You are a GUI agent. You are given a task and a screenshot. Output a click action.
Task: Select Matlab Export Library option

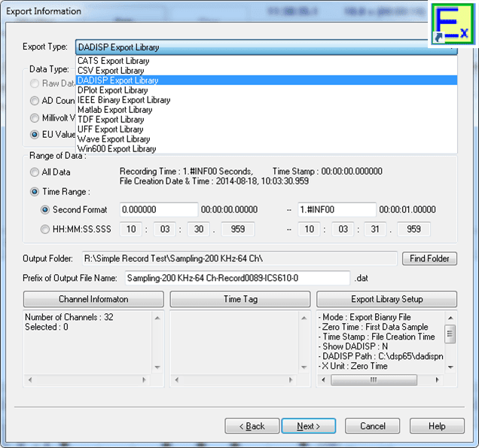pyautogui.click(x=266, y=110)
